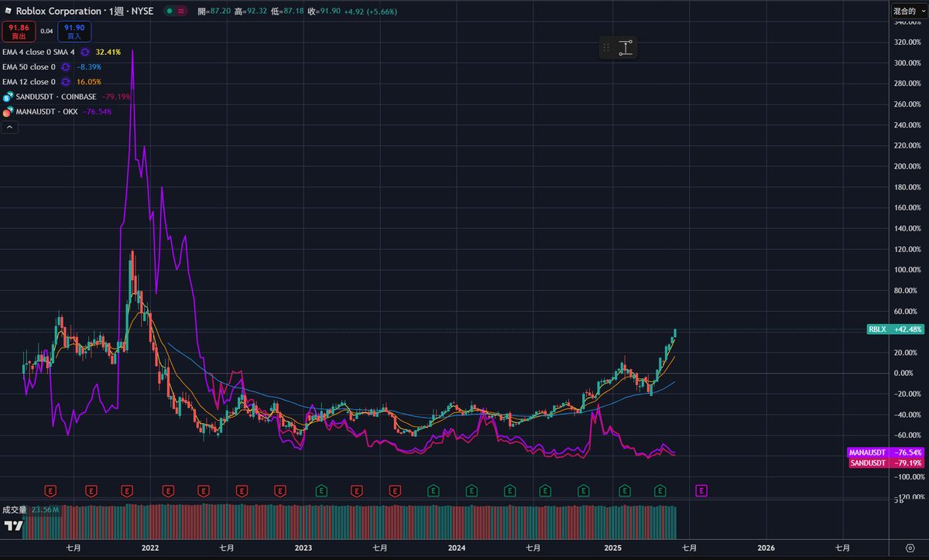Open the 混合的 scale mode dropdown

[909, 11]
